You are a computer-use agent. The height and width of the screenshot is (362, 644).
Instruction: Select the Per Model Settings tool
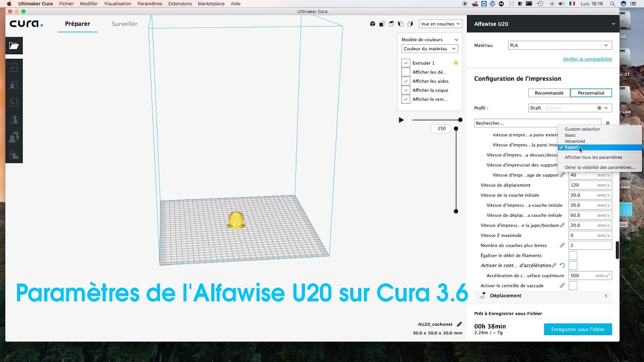pos(14,137)
